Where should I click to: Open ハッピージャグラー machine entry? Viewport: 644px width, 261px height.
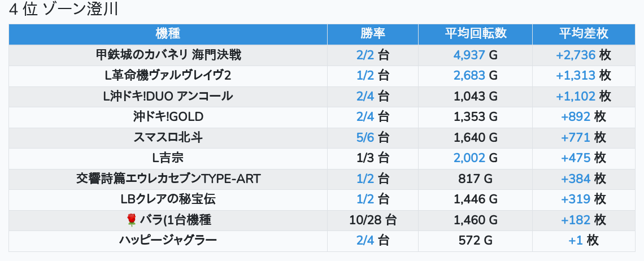168,240
